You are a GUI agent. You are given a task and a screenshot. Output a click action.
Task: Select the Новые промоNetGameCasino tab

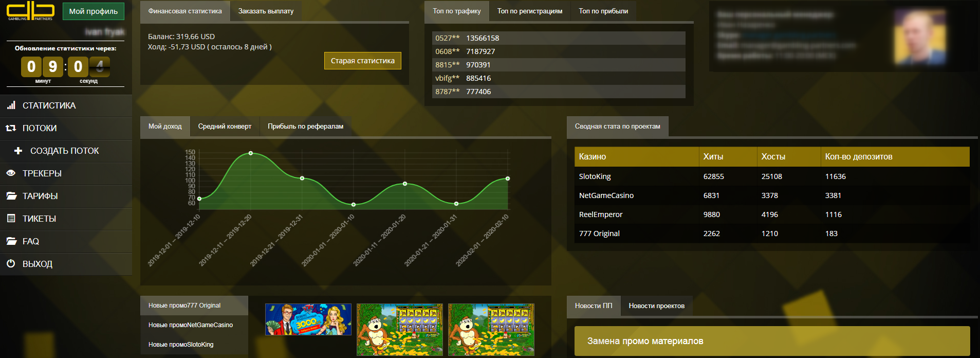[x=194, y=325]
